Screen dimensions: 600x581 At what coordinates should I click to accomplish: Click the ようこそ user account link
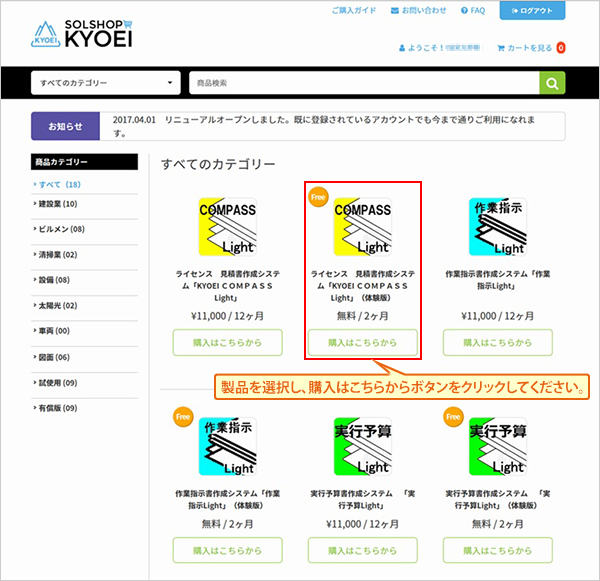(x=440, y=48)
